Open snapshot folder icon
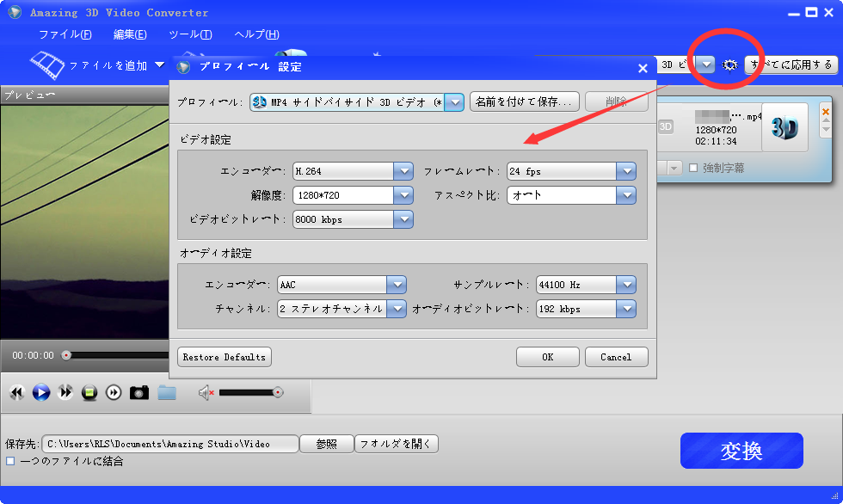Image resolution: width=843 pixels, height=504 pixels. [x=167, y=392]
